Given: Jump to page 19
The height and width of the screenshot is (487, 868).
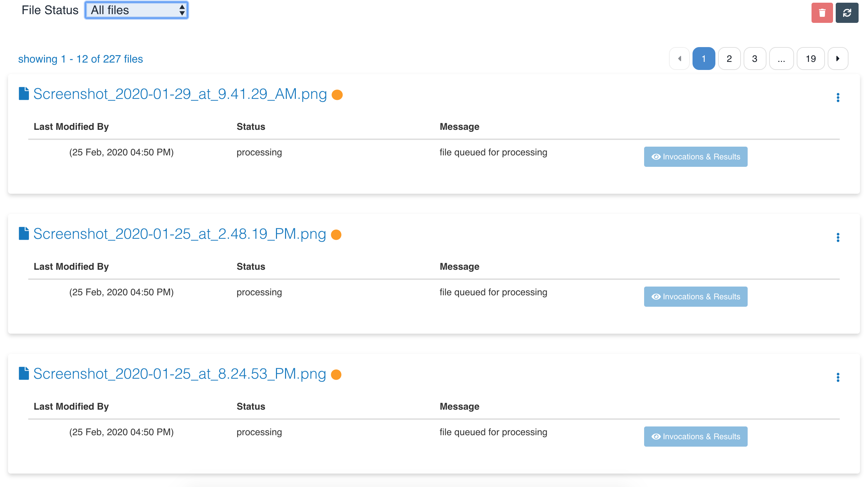Looking at the screenshot, I should pyautogui.click(x=811, y=59).
